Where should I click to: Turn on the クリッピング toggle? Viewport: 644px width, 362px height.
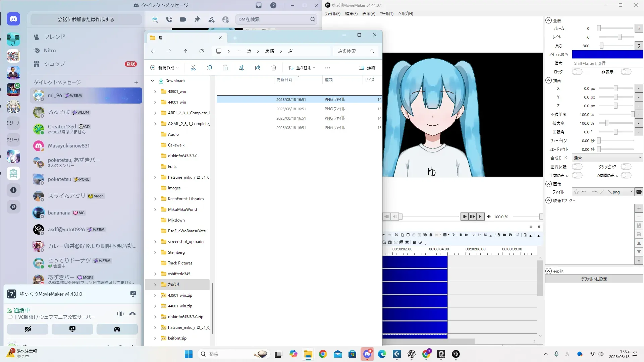626,167
